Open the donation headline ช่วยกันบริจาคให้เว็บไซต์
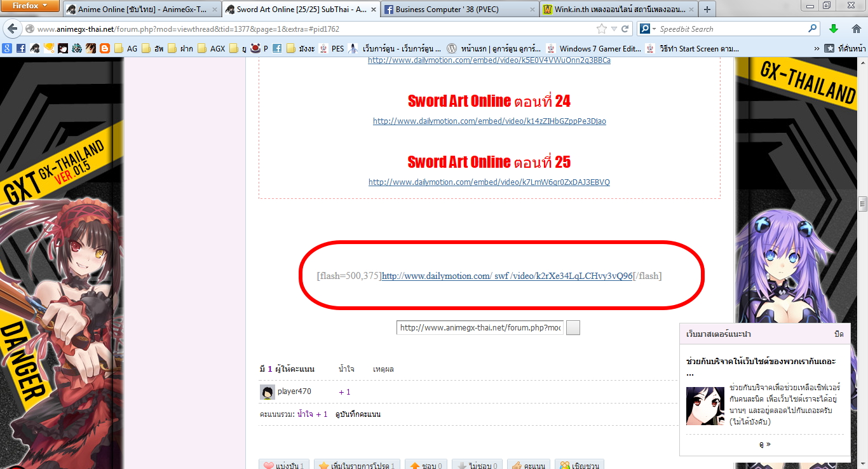 click(x=761, y=367)
